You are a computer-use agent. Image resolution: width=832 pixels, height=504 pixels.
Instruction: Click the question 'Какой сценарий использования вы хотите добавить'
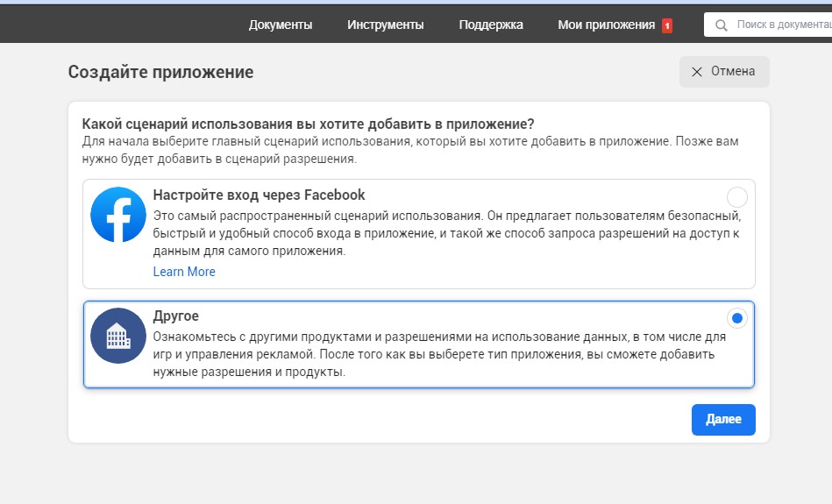tap(308, 124)
